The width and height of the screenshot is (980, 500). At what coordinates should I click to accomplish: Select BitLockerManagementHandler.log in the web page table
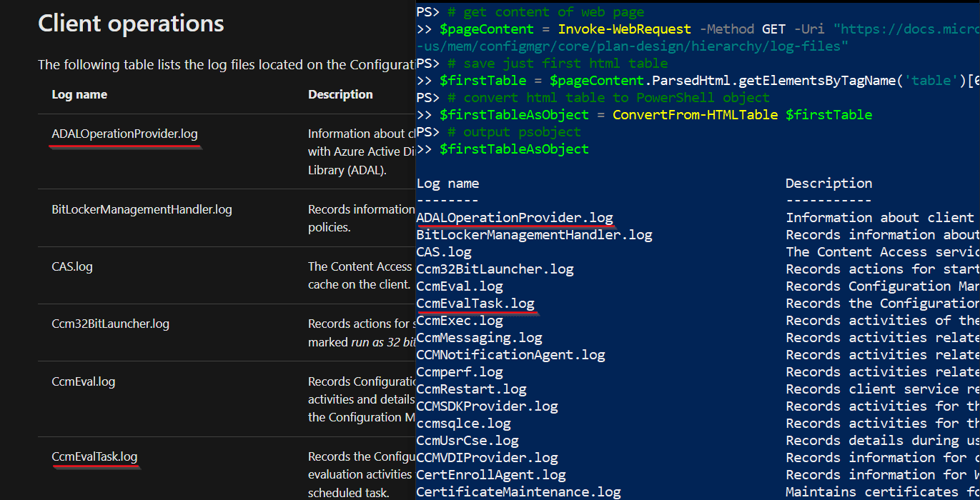pos(142,209)
